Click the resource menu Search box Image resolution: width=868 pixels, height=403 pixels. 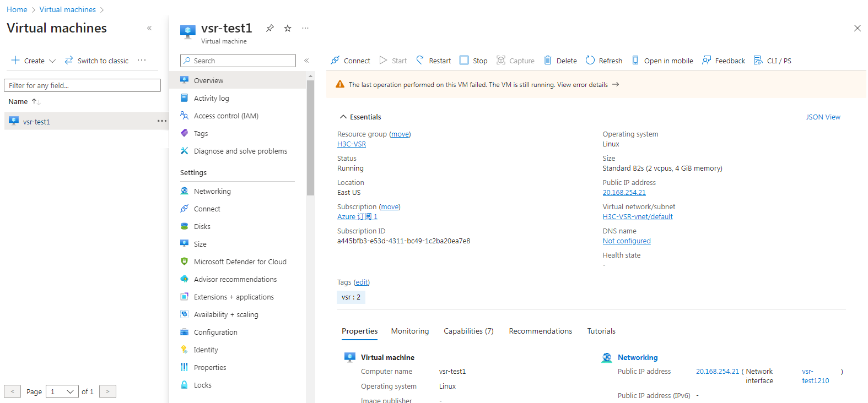coord(238,61)
